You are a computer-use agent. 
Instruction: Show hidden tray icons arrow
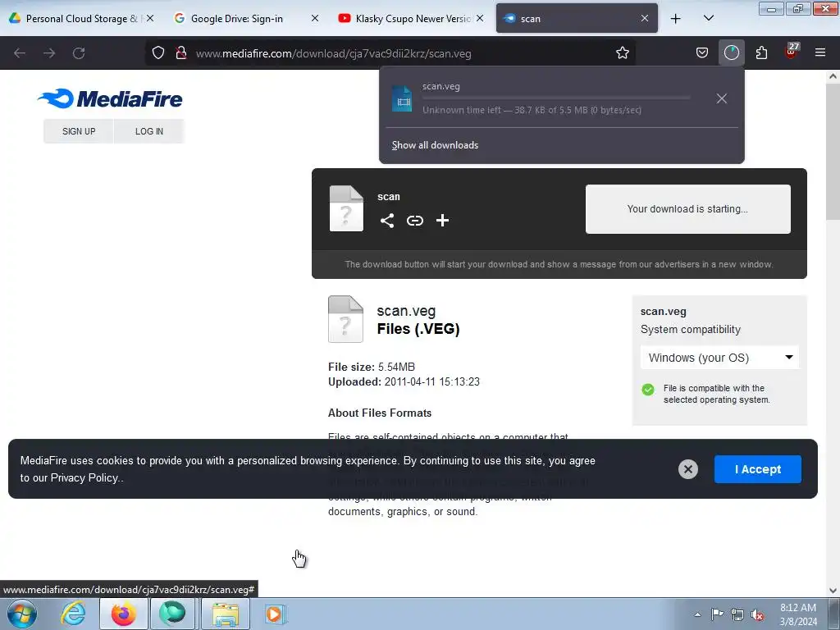[697, 614]
